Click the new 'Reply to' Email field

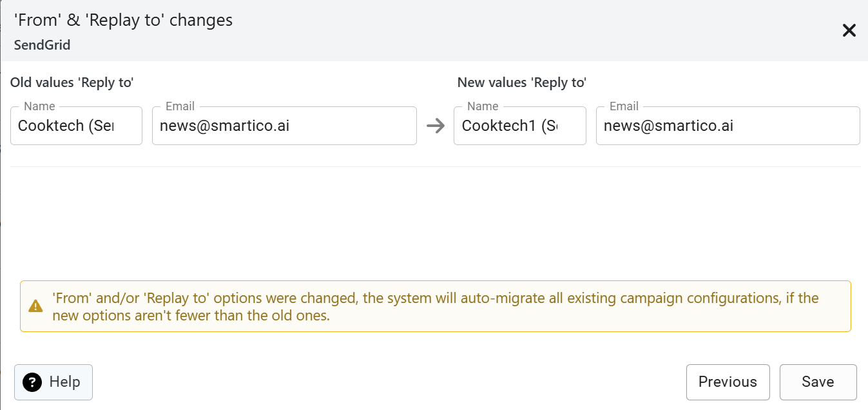[728, 126]
